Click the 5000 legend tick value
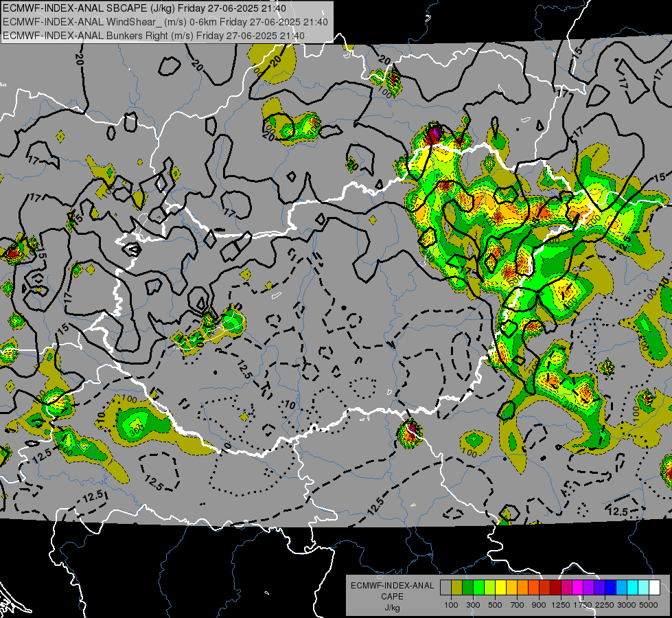Viewport: 672px width, 618px height. [x=649, y=605]
